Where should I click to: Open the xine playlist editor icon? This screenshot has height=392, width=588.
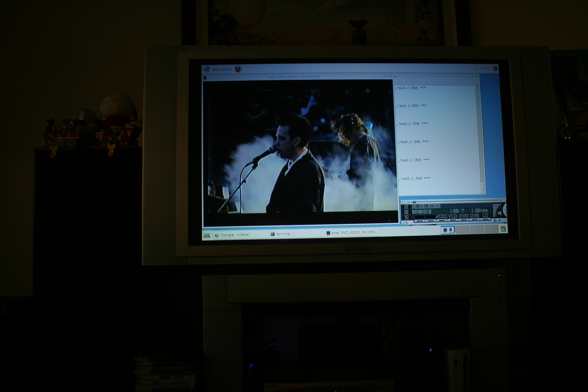click(406, 207)
